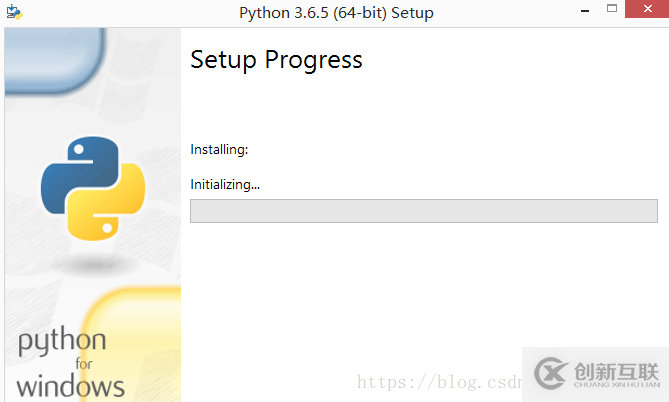Click the "Python 3.6.5 (64-bit) Setup" title text
The height and width of the screenshot is (402, 669).
click(x=337, y=13)
